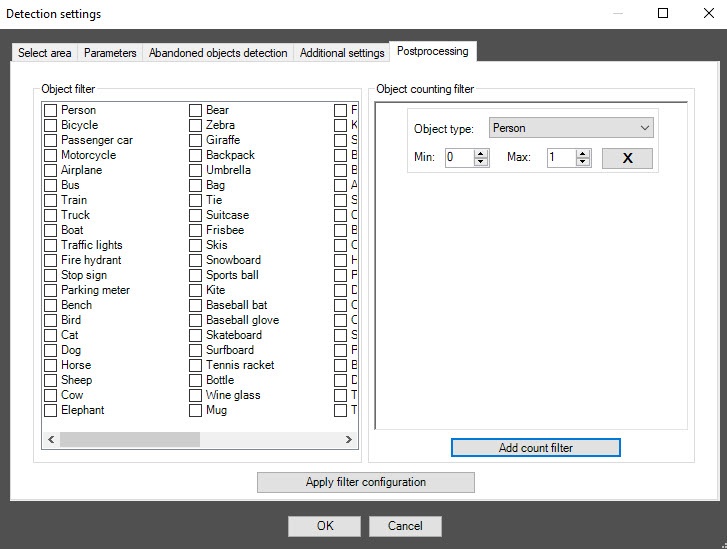Enable the Person object filter checkbox
727x549 pixels.
pyautogui.click(x=50, y=110)
